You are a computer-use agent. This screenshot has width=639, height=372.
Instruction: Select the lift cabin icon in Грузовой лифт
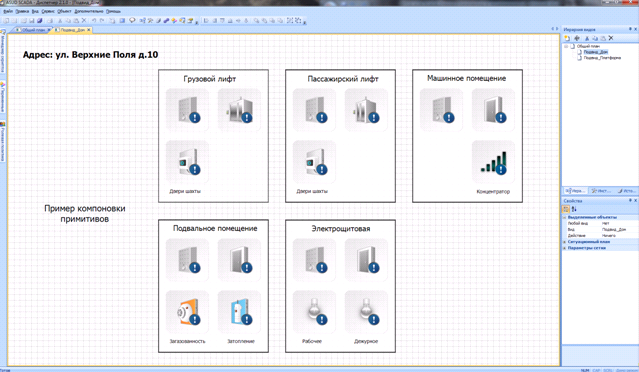coord(239,110)
